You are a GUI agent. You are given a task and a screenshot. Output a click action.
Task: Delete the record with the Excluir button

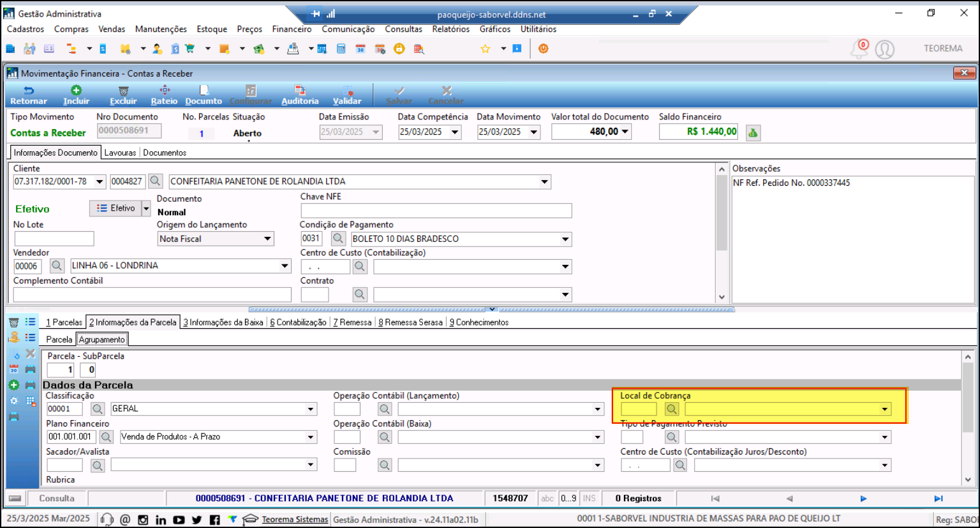click(x=123, y=95)
